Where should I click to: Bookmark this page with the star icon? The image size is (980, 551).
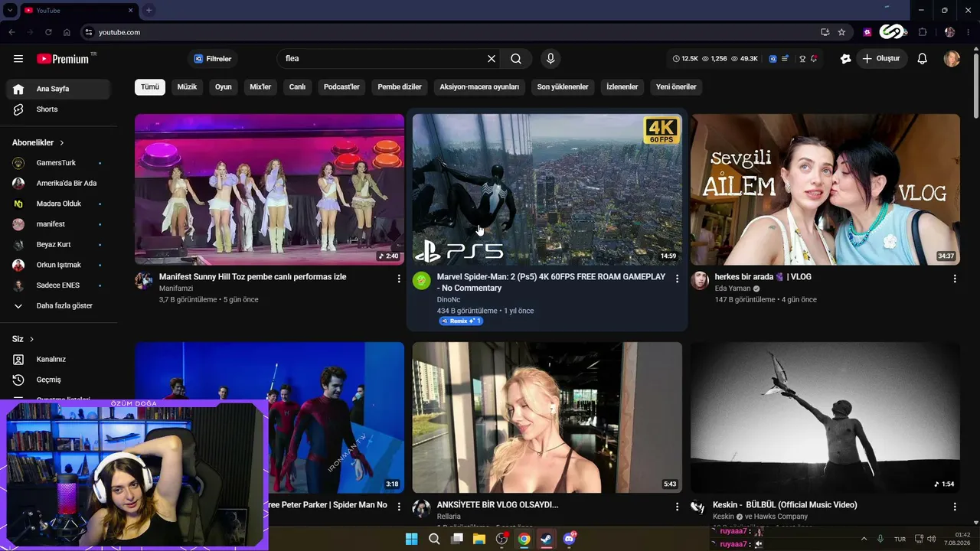(841, 32)
